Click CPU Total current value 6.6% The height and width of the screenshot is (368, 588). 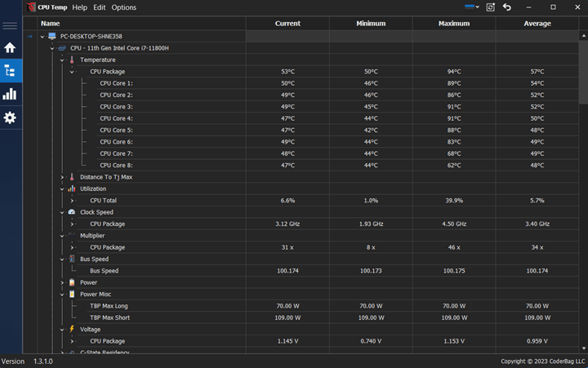(287, 201)
